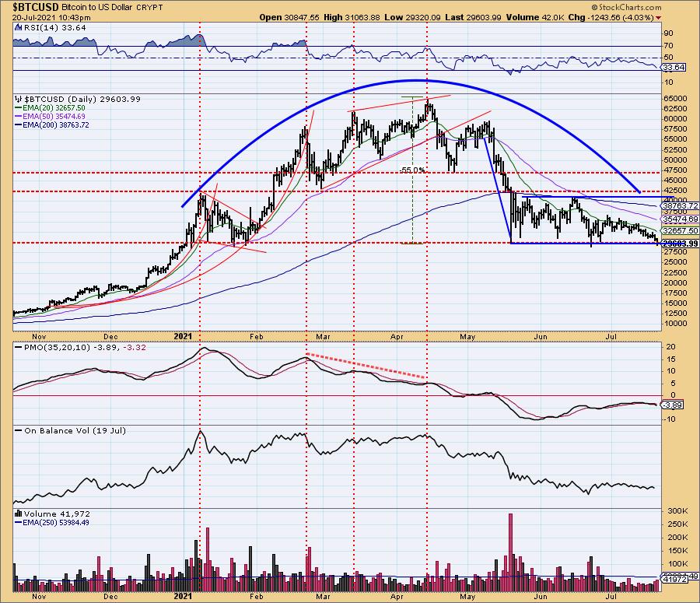This screenshot has width=700, height=603.
Task: Click the 2021 label below the price panel
Action: 183,336
